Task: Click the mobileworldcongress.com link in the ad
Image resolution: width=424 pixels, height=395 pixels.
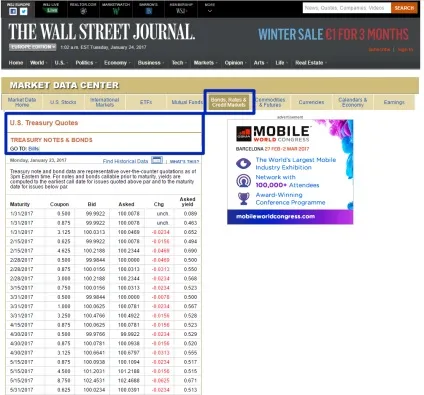Action: click(x=275, y=216)
